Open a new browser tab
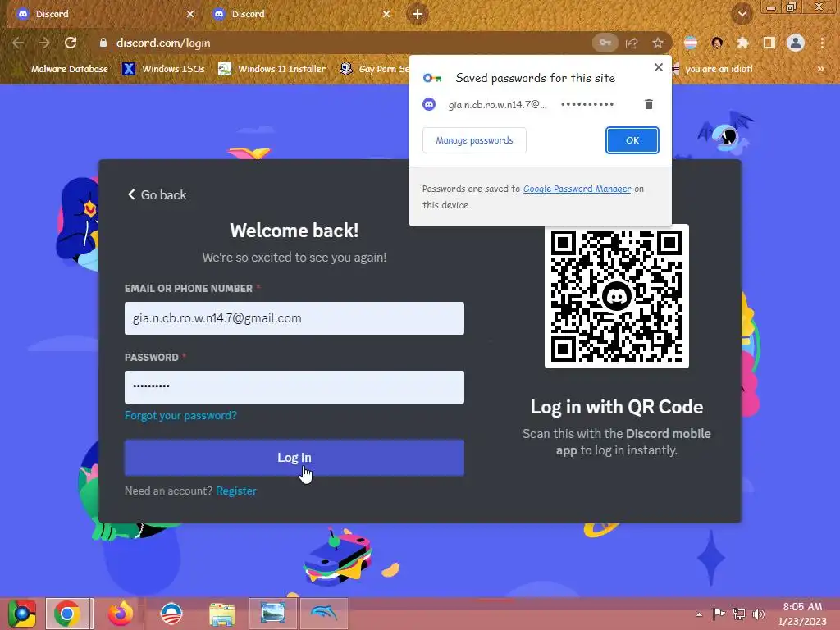Image resolution: width=840 pixels, height=630 pixels. click(x=418, y=14)
